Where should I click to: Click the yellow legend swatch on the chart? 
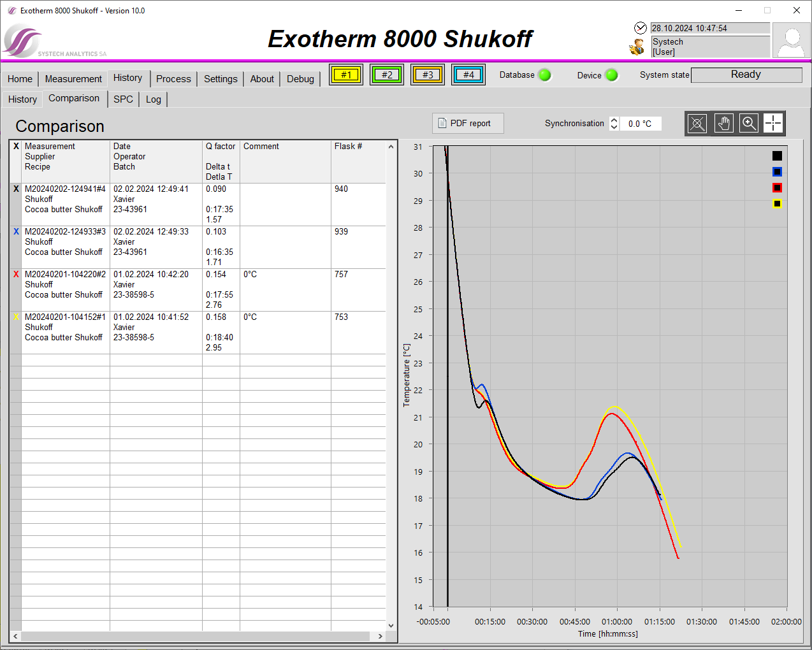(777, 204)
